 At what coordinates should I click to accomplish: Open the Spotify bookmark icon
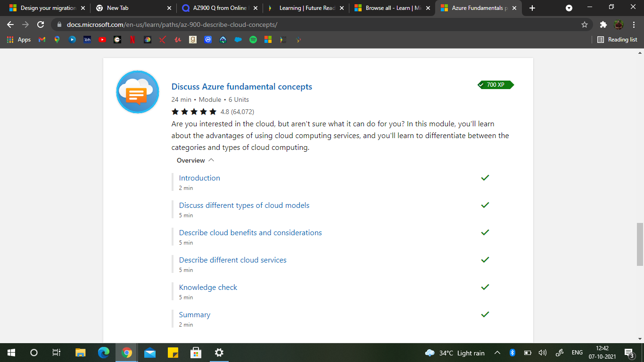(253, 40)
